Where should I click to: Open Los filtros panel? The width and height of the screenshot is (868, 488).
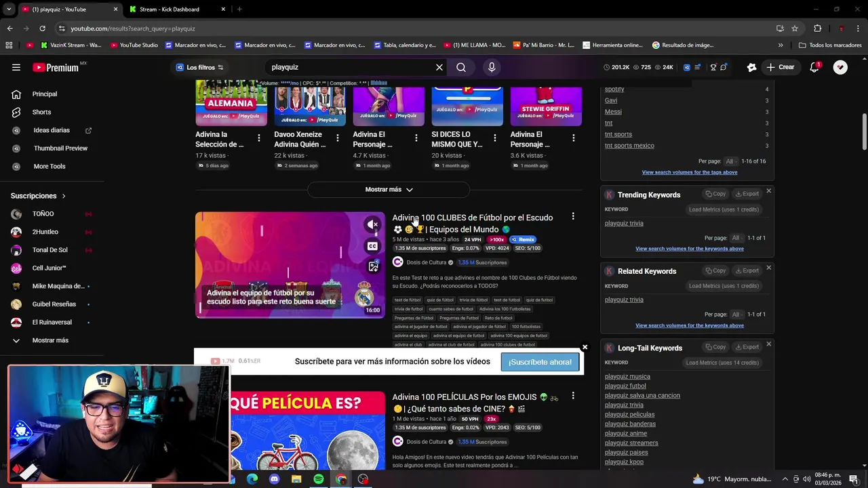coord(199,67)
